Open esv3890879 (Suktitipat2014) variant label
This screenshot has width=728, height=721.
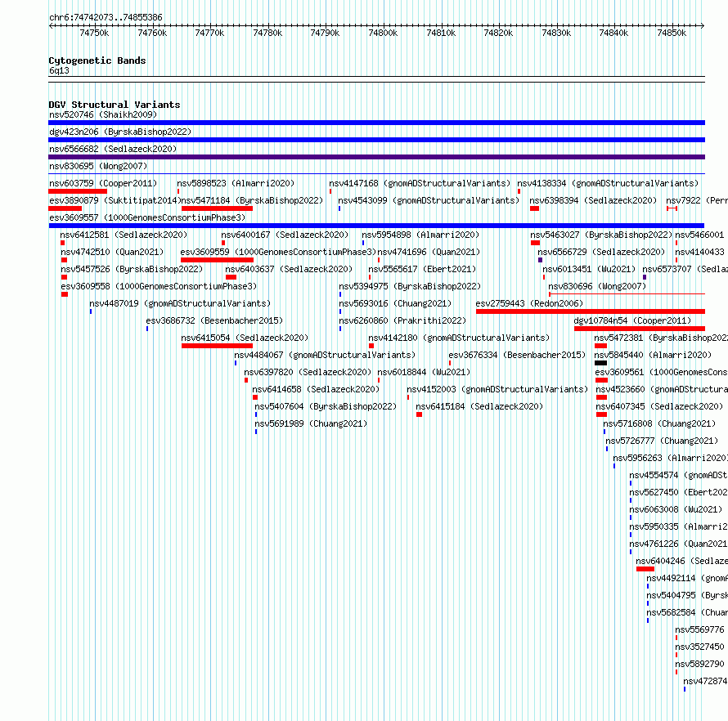pos(115,200)
